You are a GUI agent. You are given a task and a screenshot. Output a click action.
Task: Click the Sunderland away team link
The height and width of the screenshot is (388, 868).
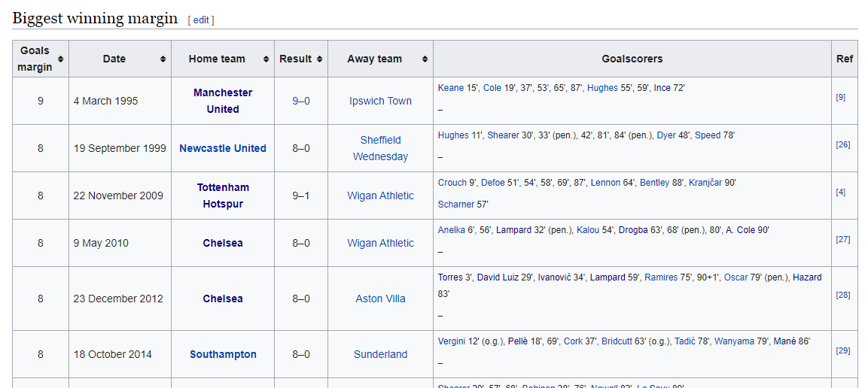click(x=380, y=354)
